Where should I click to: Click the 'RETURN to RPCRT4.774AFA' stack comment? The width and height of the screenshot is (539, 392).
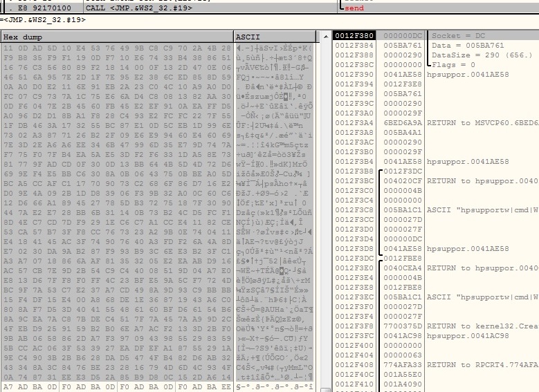pyautogui.click(x=483, y=364)
